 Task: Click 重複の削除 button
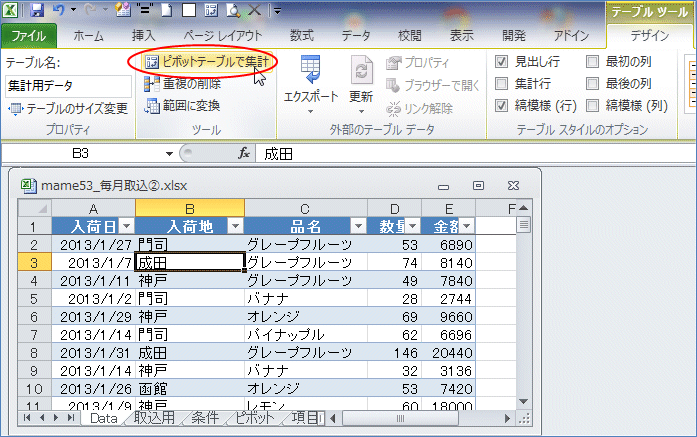point(183,84)
